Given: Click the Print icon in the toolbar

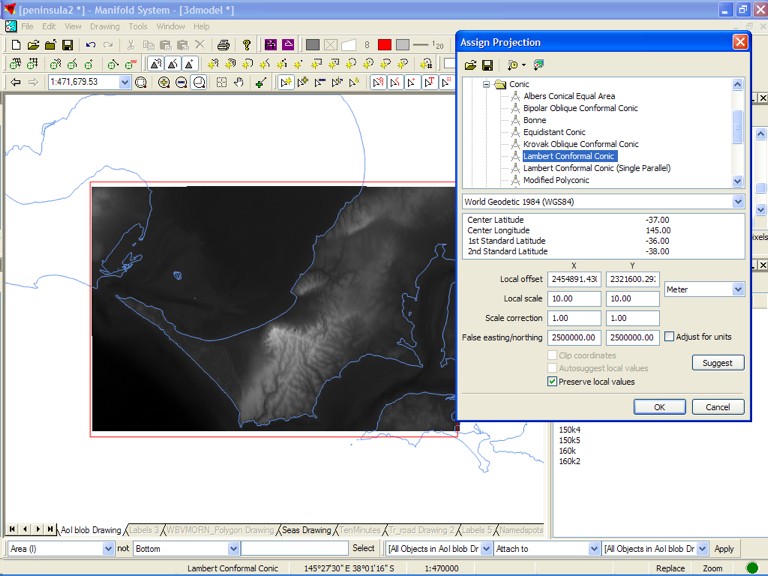Looking at the screenshot, I should pos(223,45).
